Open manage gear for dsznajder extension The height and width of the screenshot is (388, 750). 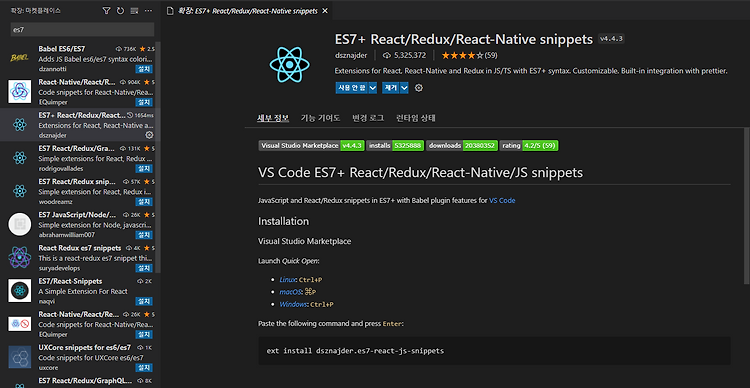149,135
